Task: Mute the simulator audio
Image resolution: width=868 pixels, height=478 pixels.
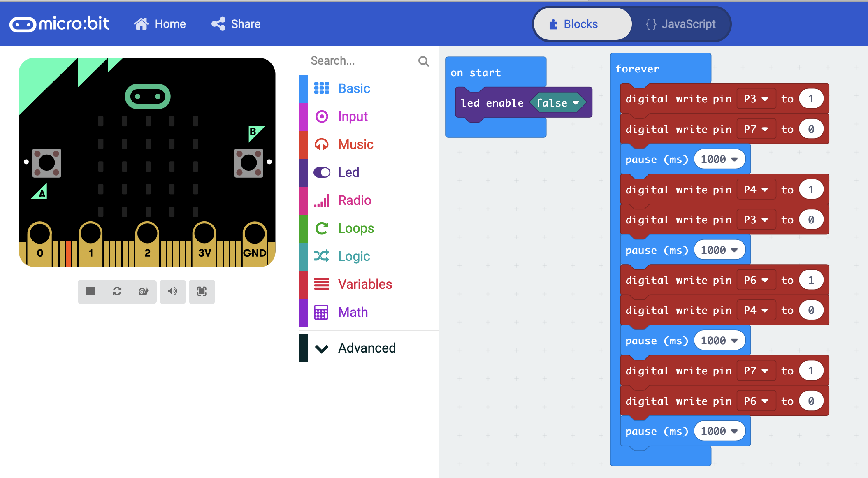Action: click(x=173, y=292)
